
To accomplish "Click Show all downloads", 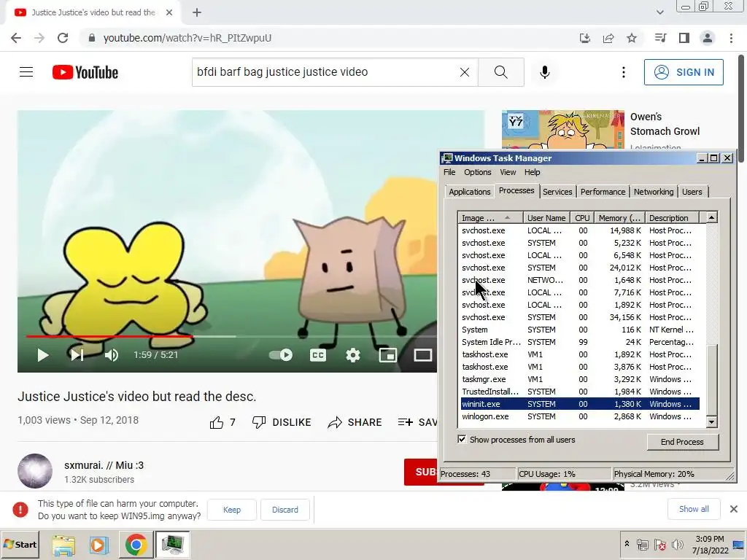I will pyautogui.click(x=694, y=509).
